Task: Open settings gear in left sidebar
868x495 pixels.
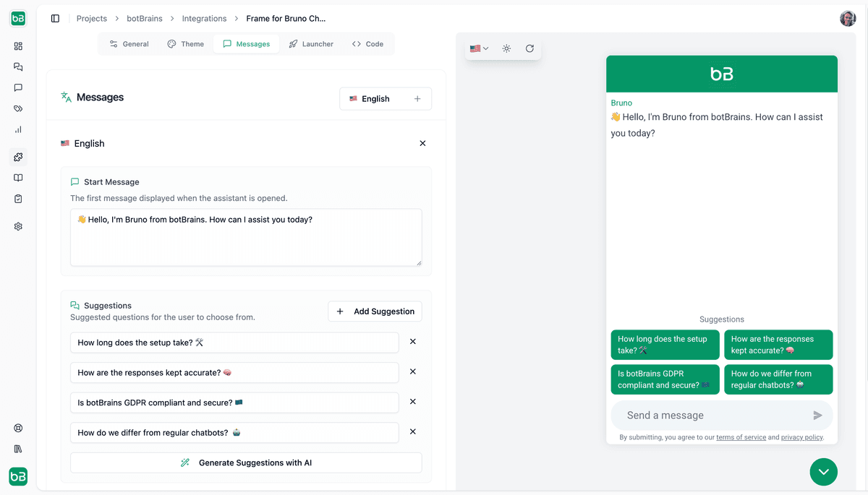Action: (18, 226)
